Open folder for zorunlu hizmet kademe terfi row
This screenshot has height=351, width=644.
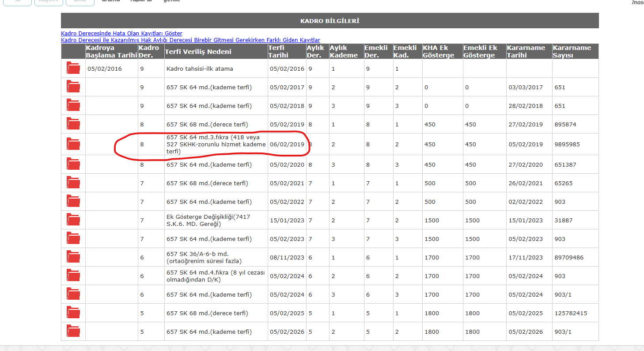pos(73,144)
